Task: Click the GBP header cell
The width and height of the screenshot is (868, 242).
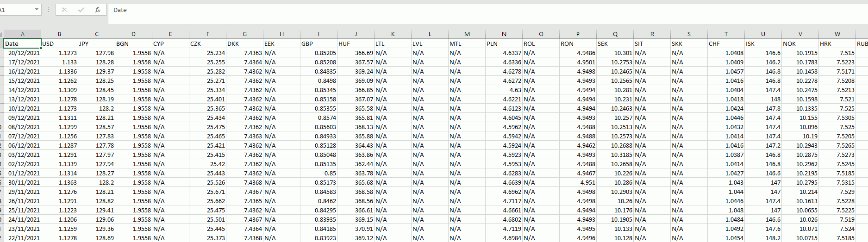Action: [x=318, y=43]
